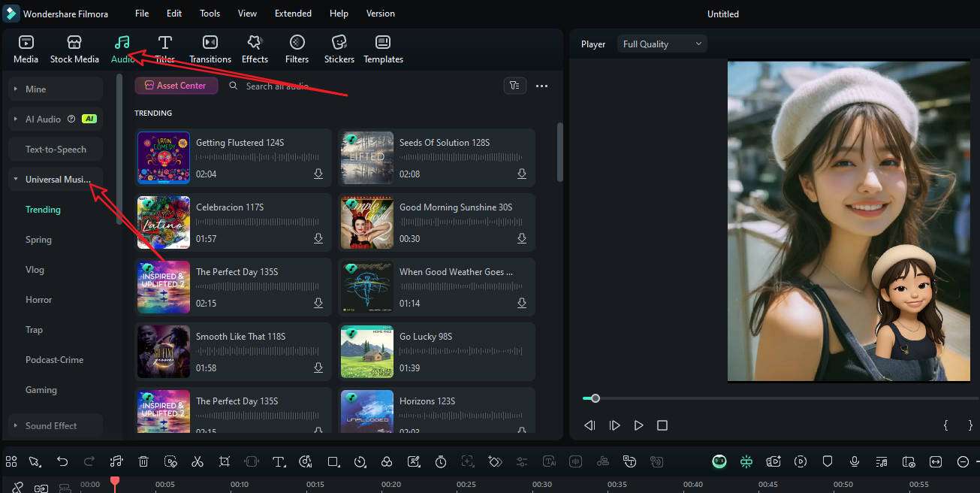Switch to the Titles tab
Image resolution: width=980 pixels, height=493 pixels.
click(x=164, y=49)
